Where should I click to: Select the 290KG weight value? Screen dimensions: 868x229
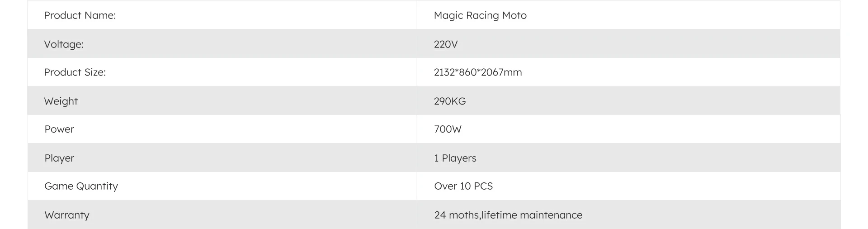450,101
